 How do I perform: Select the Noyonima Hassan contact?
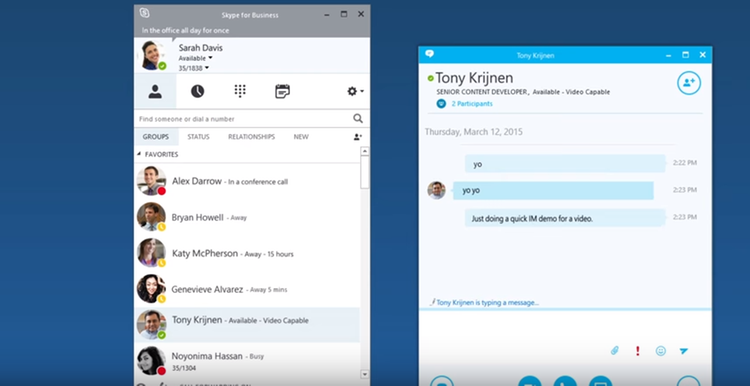pyautogui.click(x=247, y=361)
